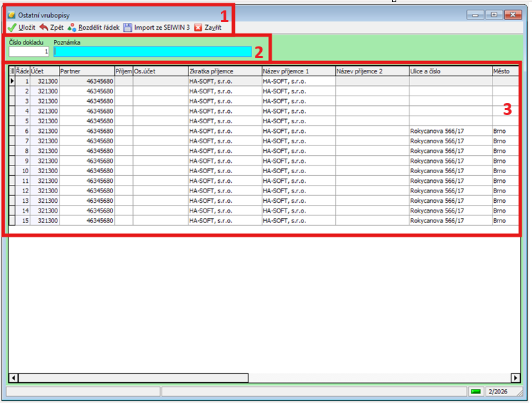Click the red arrow Zpět icon

44,27
